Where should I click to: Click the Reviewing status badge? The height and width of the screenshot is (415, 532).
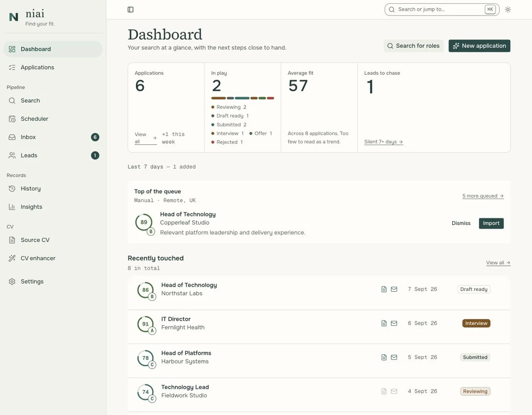[475, 391]
